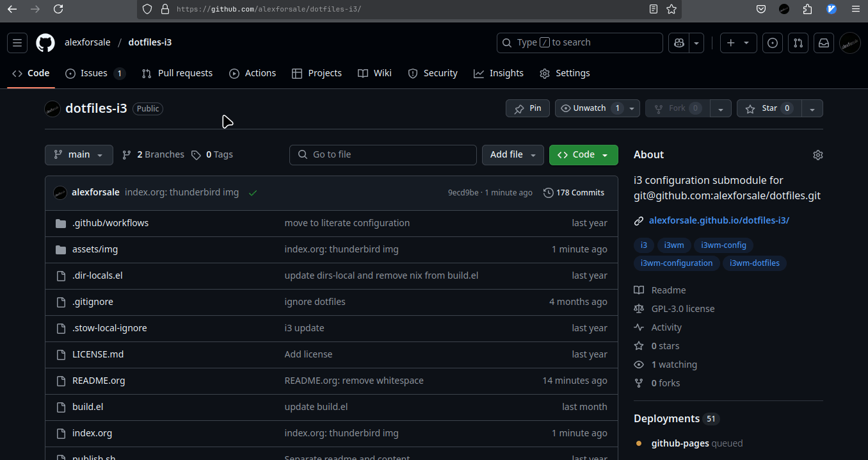Click the dark circular extension icon in toolbar
This screenshot has width=868, height=460.
pyautogui.click(x=784, y=9)
